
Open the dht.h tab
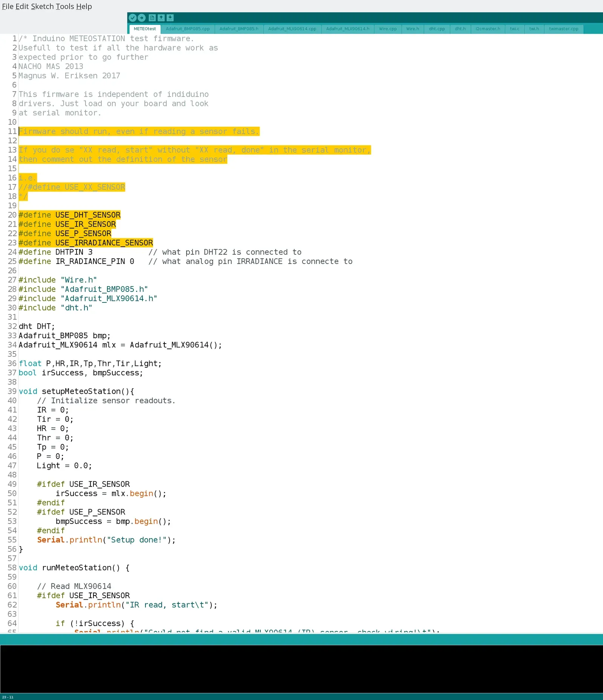[x=460, y=29]
